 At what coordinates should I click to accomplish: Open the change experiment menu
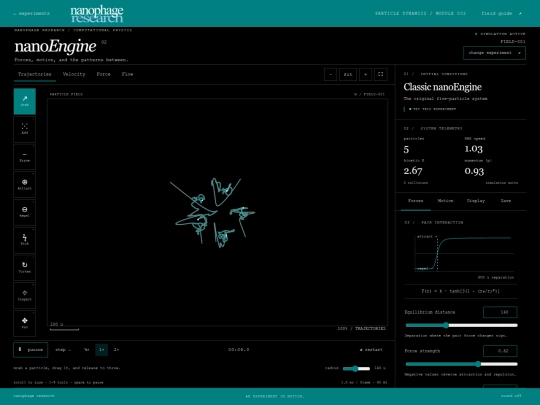tap(494, 53)
